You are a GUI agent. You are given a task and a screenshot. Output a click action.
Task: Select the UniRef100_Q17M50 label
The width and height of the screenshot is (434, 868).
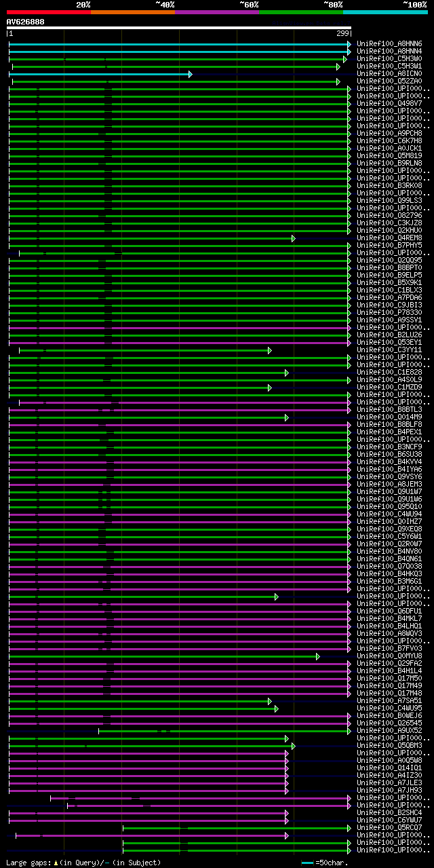point(389,679)
